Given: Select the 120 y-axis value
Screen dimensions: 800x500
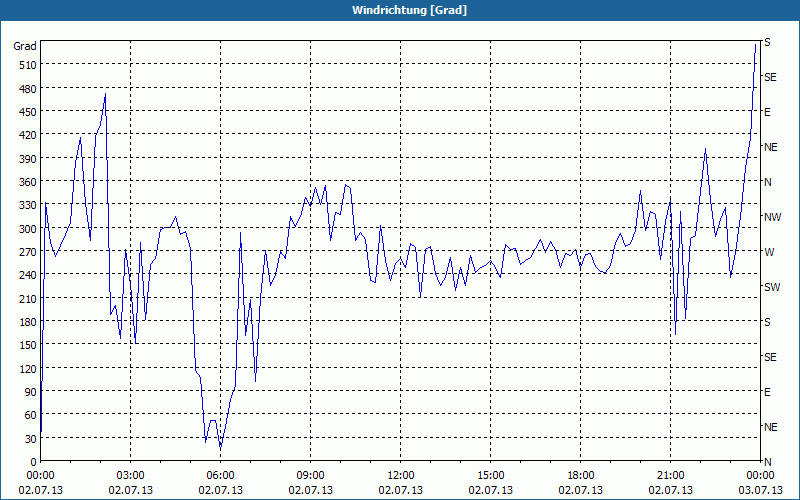Looking at the screenshot, I should tap(28, 368).
